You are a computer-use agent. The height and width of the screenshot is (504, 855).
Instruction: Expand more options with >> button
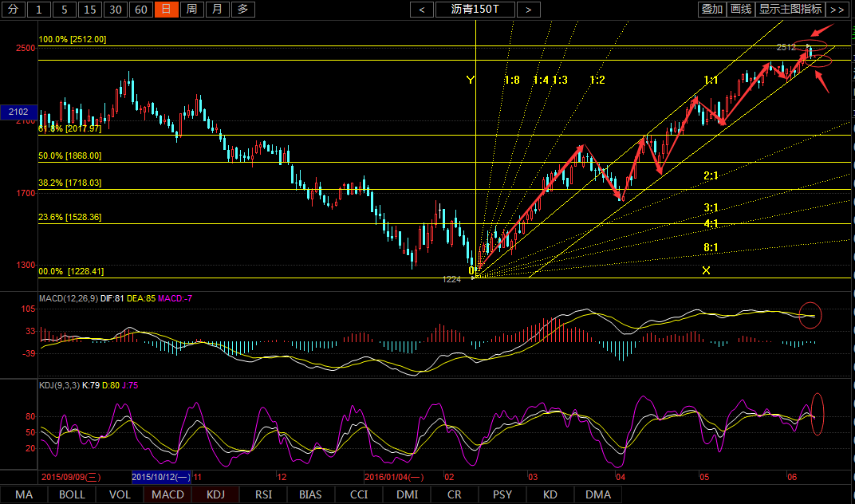coord(836,10)
